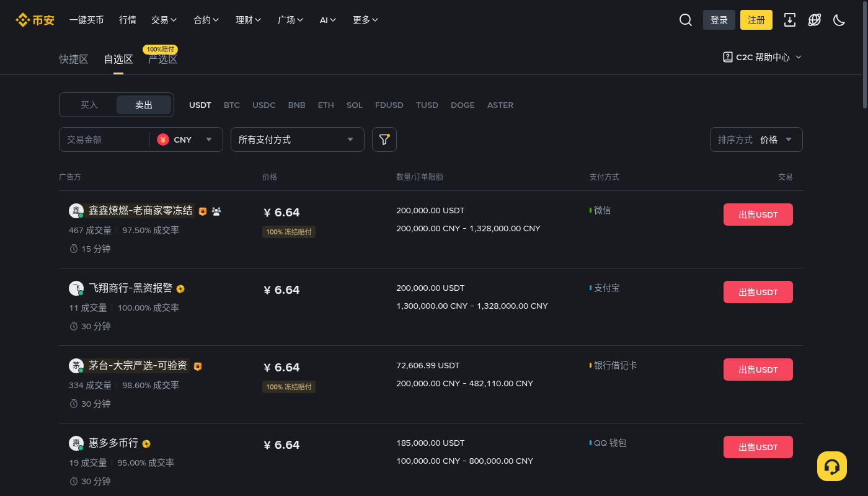Click the 100% 冻结赔付 tag under 鑫鑫燎燃 price

(289, 232)
